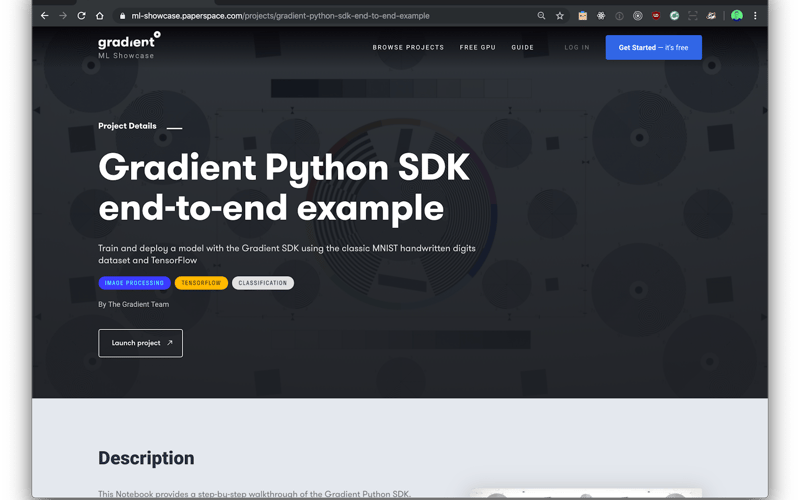The image size is (800, 500).
Task: Open the Chrome profile avatar
Action: tap(737, 16)
